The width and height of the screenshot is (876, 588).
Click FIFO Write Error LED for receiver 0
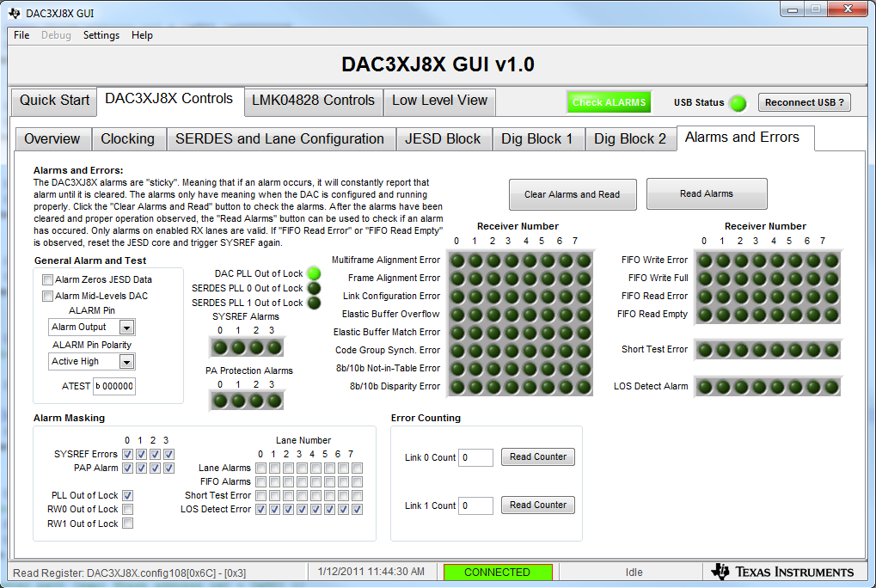(x=705, y=260)
